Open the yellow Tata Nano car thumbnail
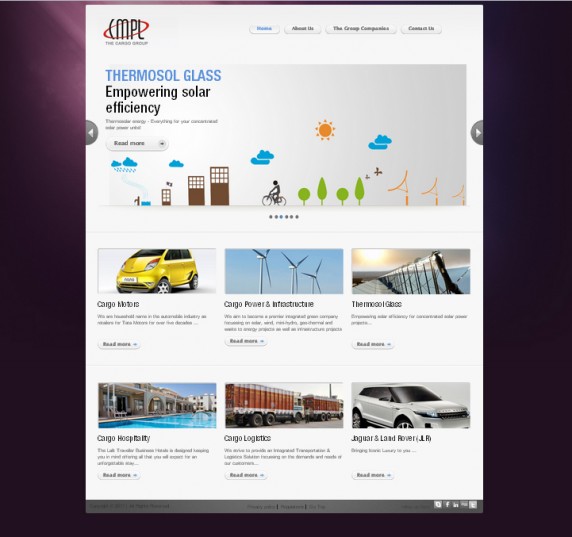 157,271
